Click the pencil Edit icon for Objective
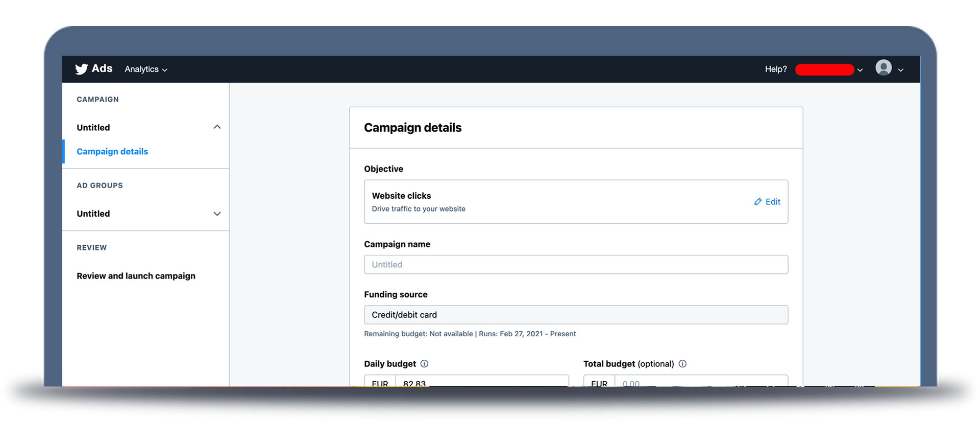Screen dimensions: 980x442 pos(758,202)
